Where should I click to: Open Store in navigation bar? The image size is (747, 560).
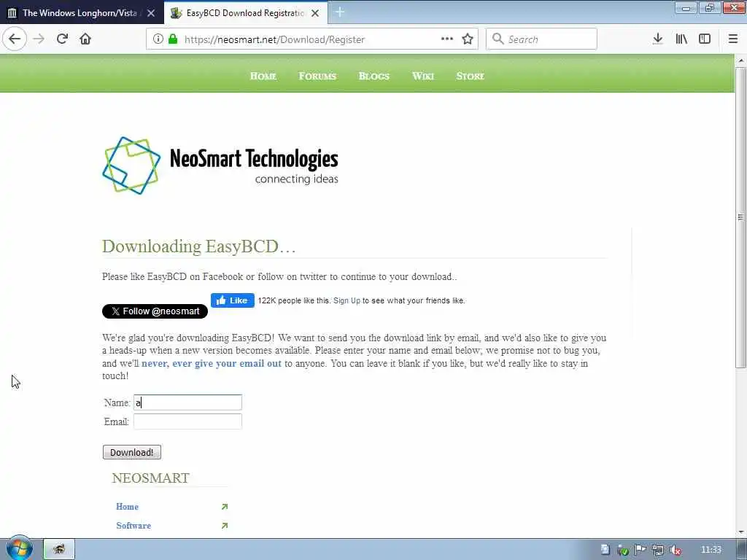click(470, 76)
